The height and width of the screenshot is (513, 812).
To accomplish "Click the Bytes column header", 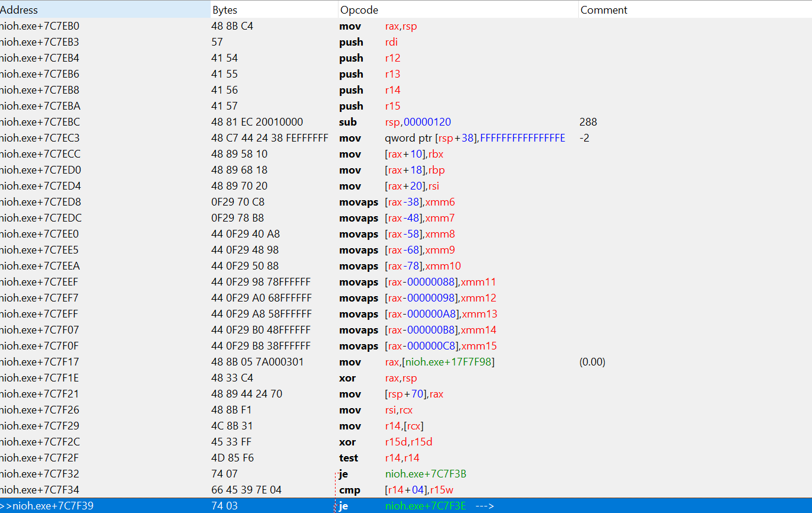I will point(225,10).
